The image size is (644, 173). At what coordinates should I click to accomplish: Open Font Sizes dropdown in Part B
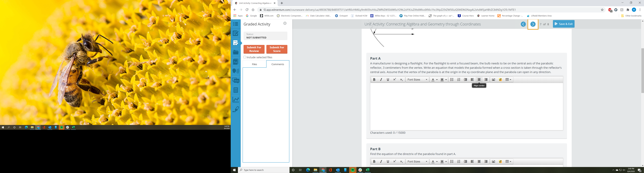(417, 161)
